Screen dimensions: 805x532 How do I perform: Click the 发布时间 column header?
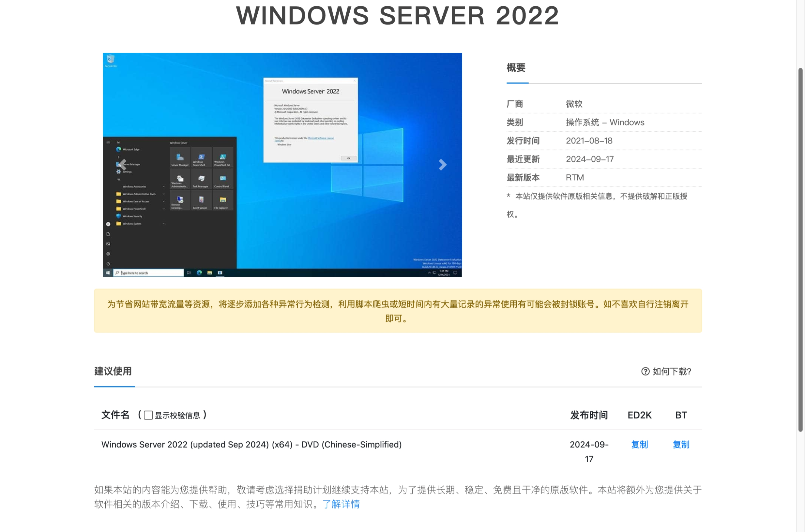pyautogui.click(x=589, y=415)
